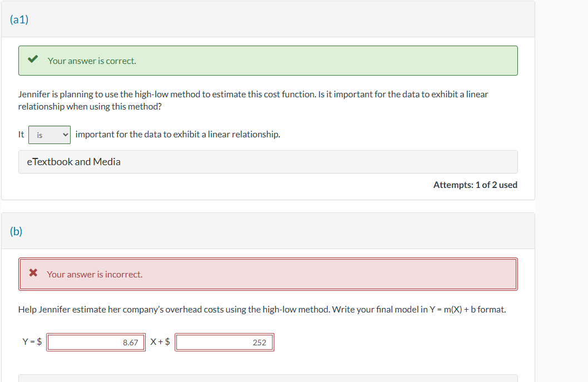Image resolution: width=588 pixels, height=382 pixels.
Task: Click the green checkmark correct-answer icon
Action: click(x=32, y=59)
